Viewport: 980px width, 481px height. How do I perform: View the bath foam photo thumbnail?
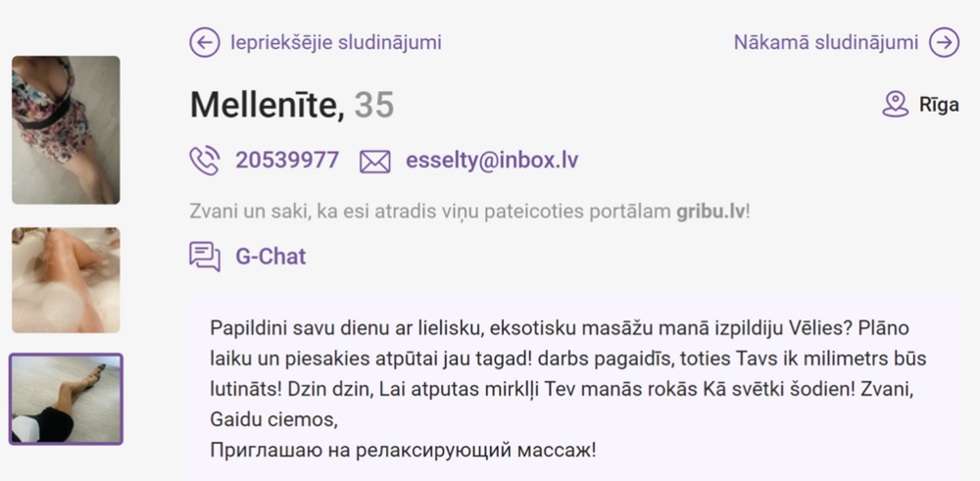(66, 280)
